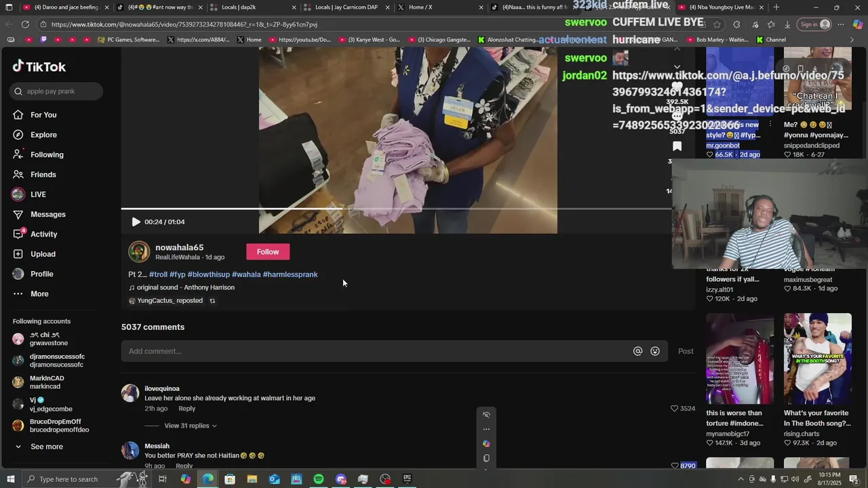Click the @ mention icon in the comment box
The image size is (868, 488).
[637, 351]
